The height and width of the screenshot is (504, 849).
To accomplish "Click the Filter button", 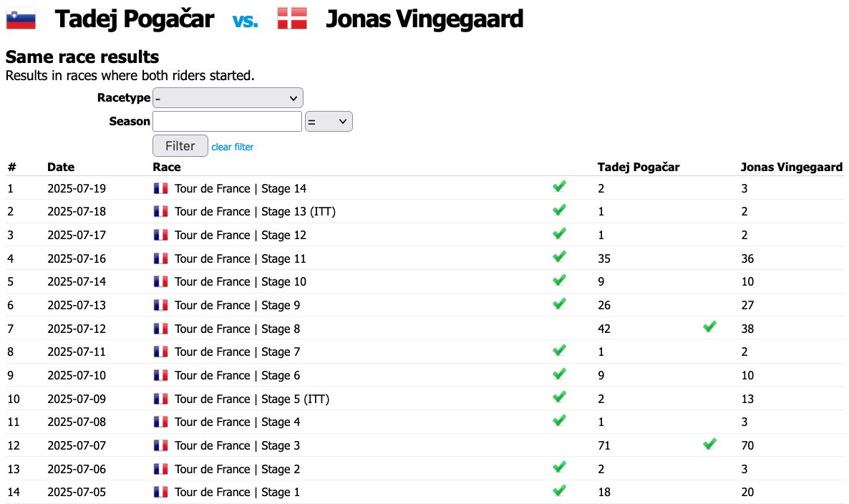I will tap(180, 145).
